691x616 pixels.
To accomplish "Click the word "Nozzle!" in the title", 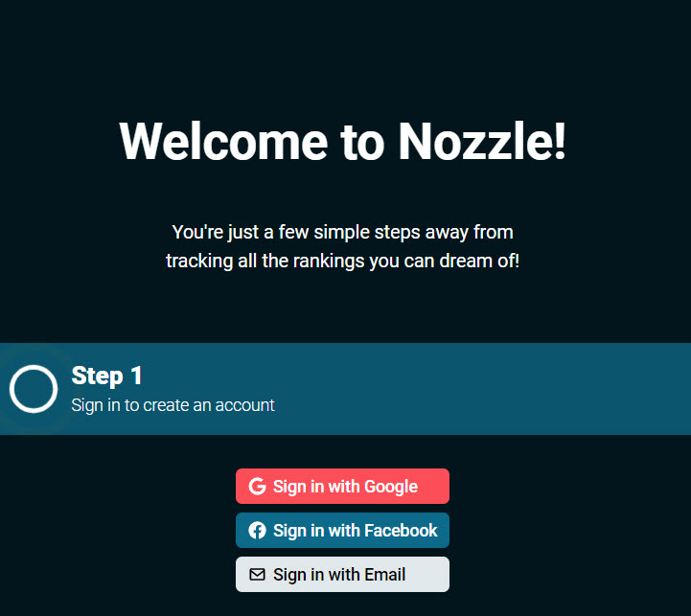I will point(482,141).
